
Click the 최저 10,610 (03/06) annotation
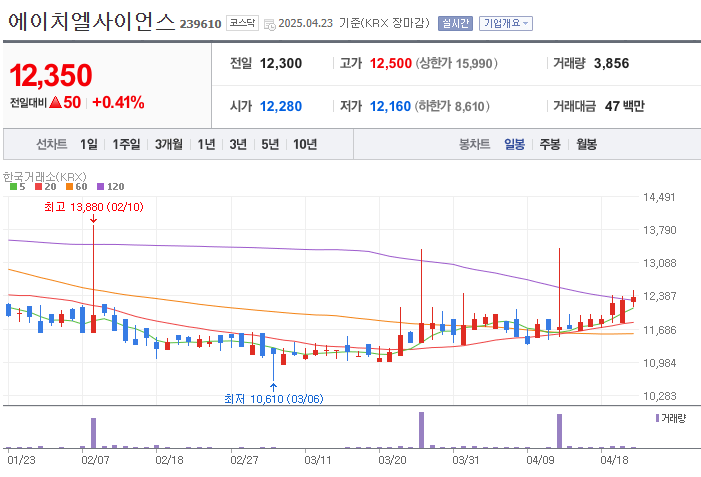[x=274, y=399]
